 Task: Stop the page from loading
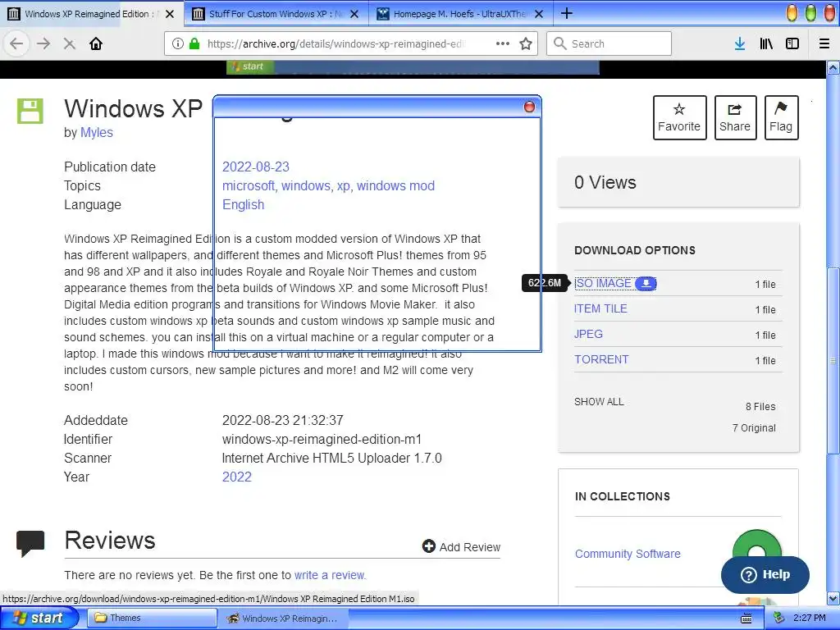tap(70, 44)
